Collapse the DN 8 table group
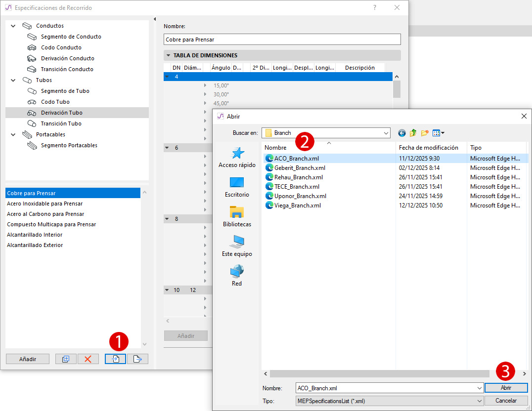 pos(167,219)
